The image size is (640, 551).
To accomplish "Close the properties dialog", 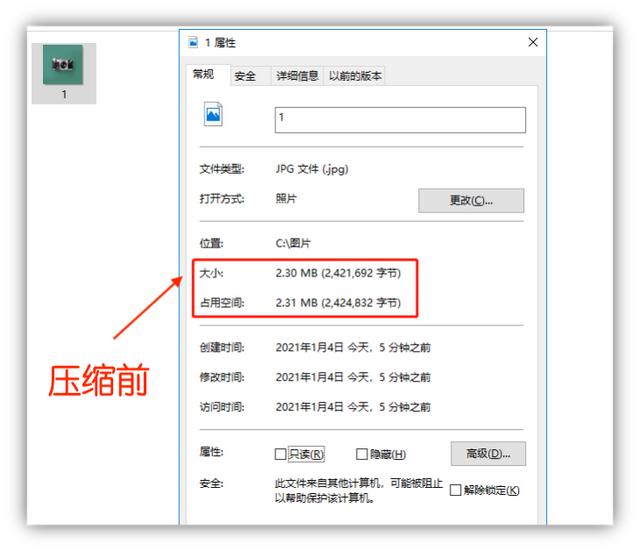I will click(533, 42).
